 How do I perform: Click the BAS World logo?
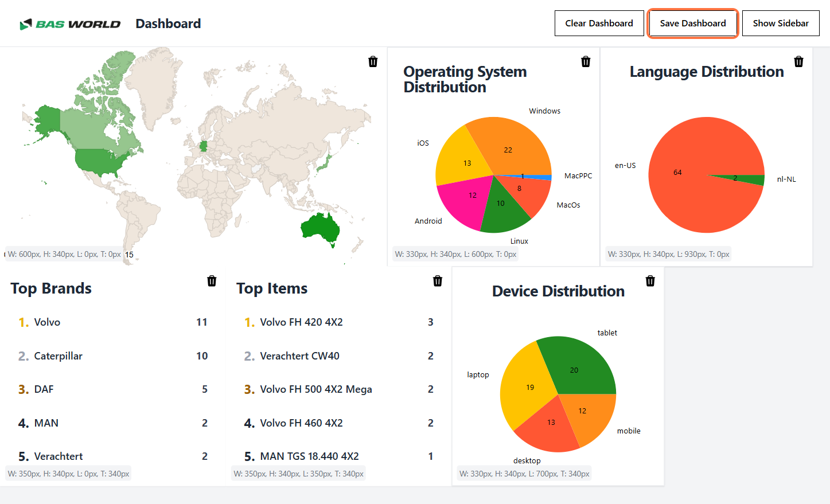click(x=70, y=24)
